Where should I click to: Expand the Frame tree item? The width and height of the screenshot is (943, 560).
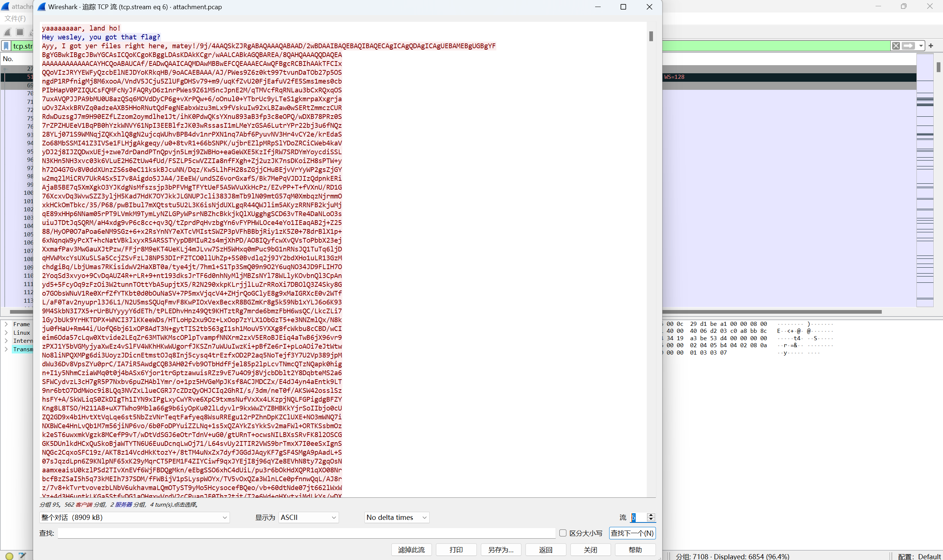[6, 324]
